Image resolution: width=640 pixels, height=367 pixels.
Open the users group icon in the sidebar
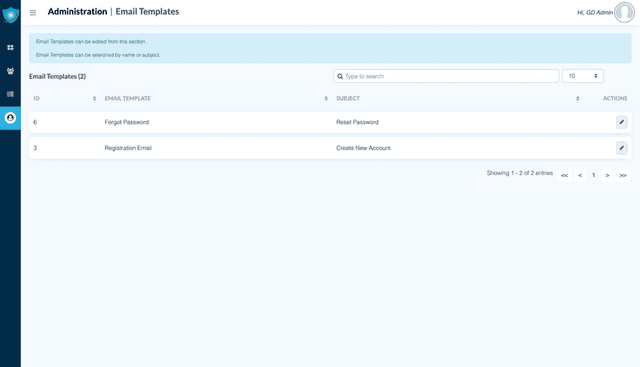[10, 71]
